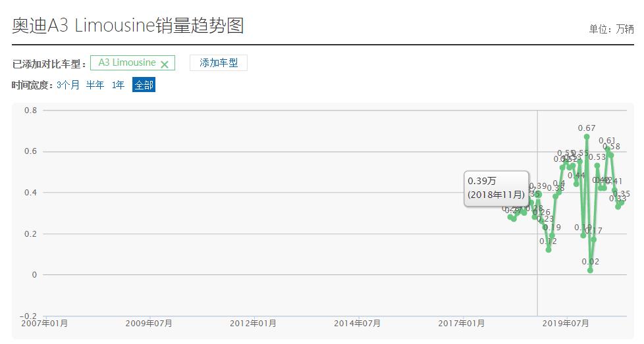Click the 2017年01月 axis label
Image resolution: width=644 pixels, height=344 pixels.
tap(461, 324)
